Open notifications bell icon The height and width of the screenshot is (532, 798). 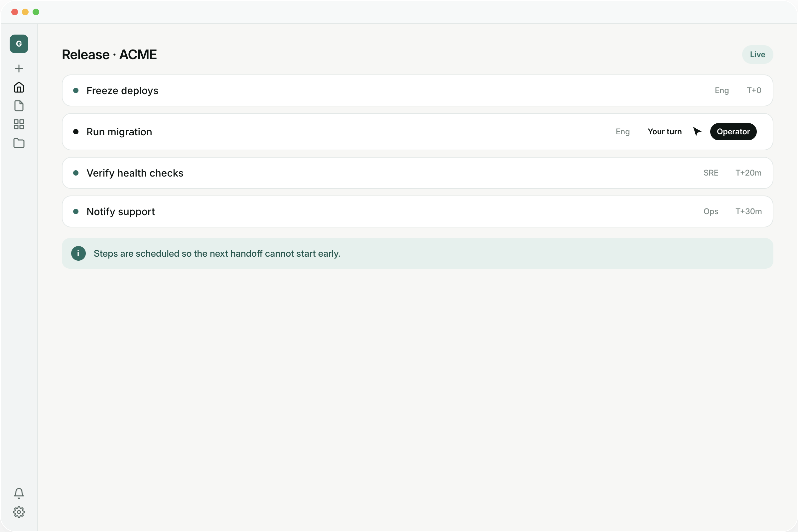click(19, 493)
